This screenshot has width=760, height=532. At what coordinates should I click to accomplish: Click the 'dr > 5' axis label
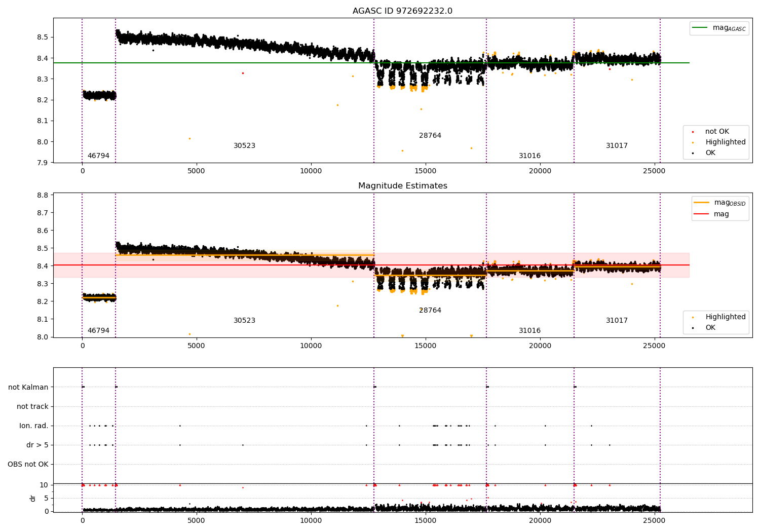coord(37,445)
